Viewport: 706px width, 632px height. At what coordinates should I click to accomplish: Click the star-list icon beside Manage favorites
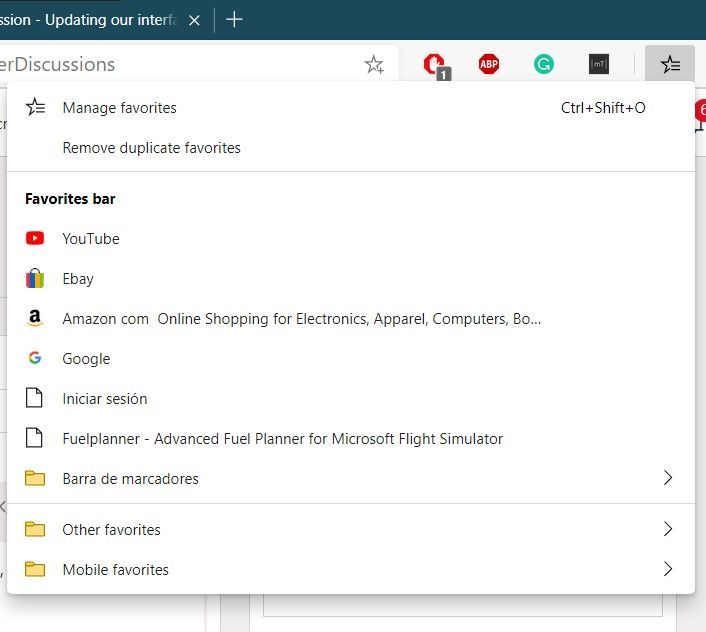point(35,107)
